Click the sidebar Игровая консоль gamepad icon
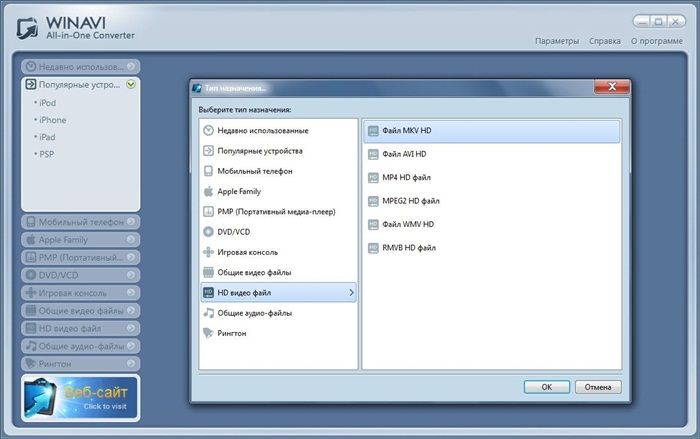Screen dimensions: 700x439 30,293
